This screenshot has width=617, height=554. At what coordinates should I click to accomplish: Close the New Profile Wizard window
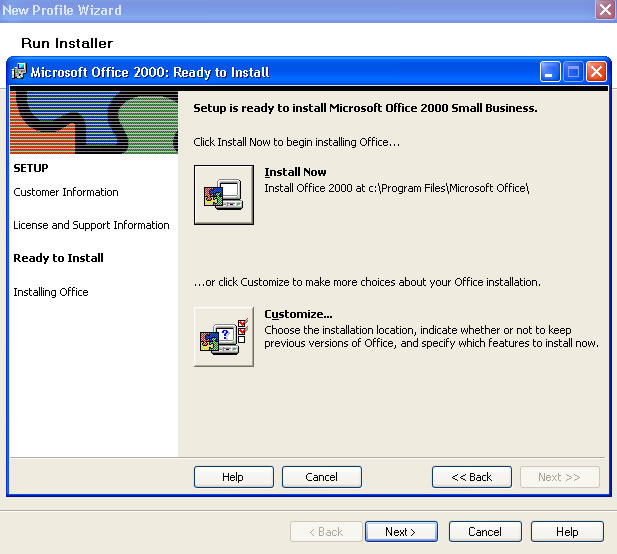605,9
